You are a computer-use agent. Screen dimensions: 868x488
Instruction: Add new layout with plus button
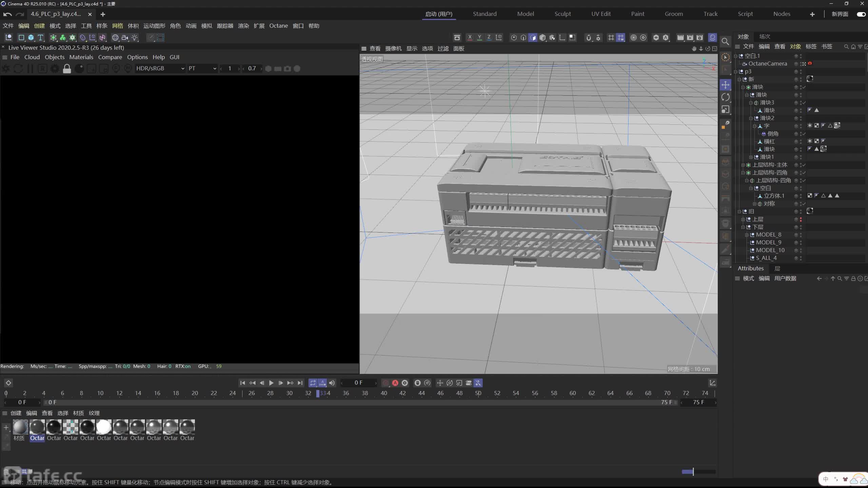[812, 14]
